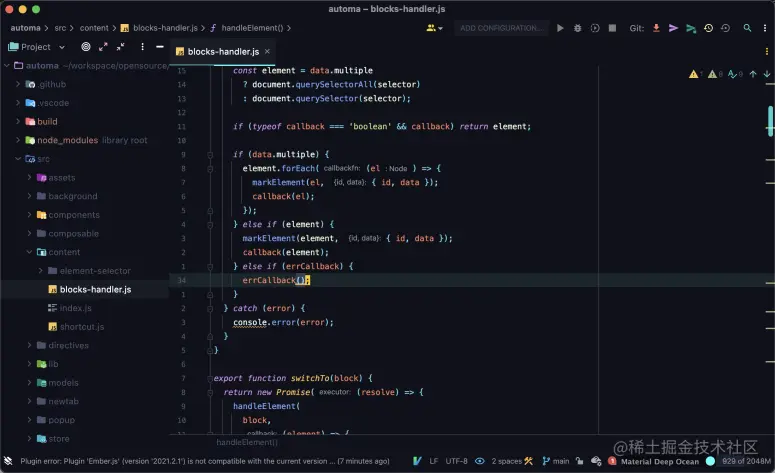Screen dimensions: 775x473
Task: Close the blocks-handler.js tab
Action: [267, 51]
